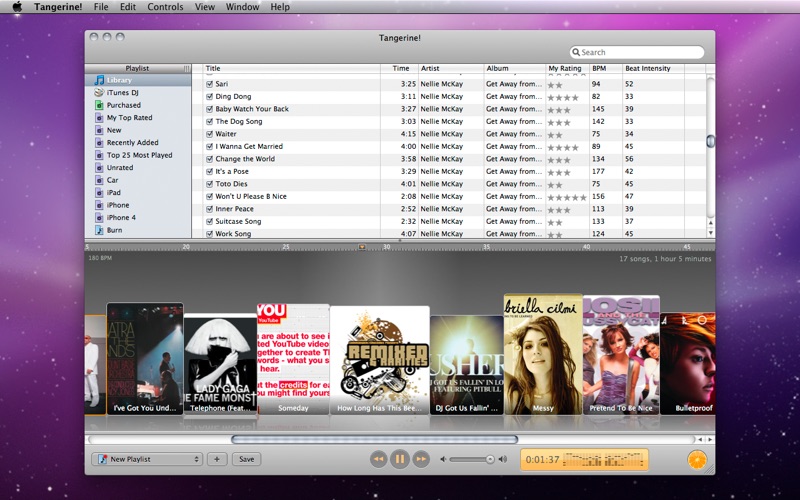Open the New Playlist dropdown
Screen dimensions: 800x500
tap(147, 459)
